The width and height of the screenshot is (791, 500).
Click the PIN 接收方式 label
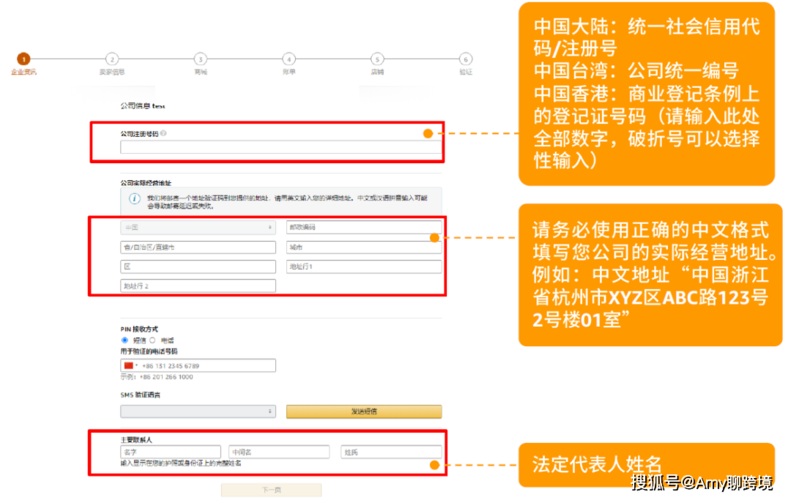coord(139,329)
